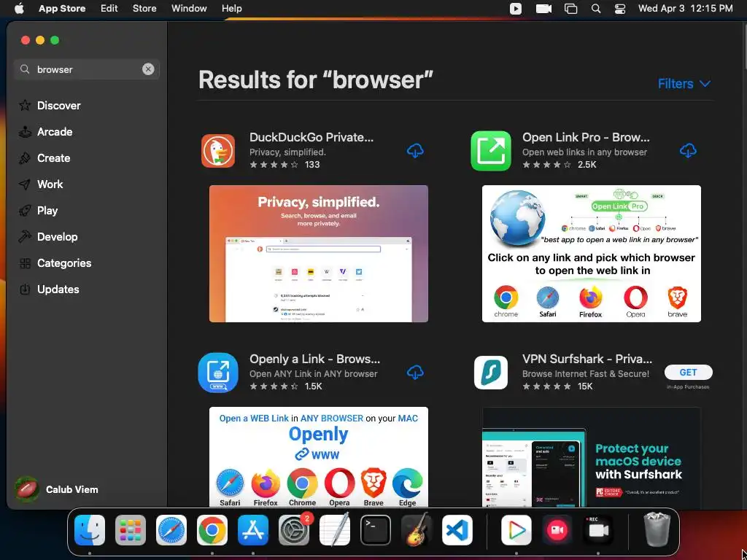The height and width of the screenshot is (560, 747).
Task: Open the VPN Surfshark app icon
Action: tap(491, 373)
